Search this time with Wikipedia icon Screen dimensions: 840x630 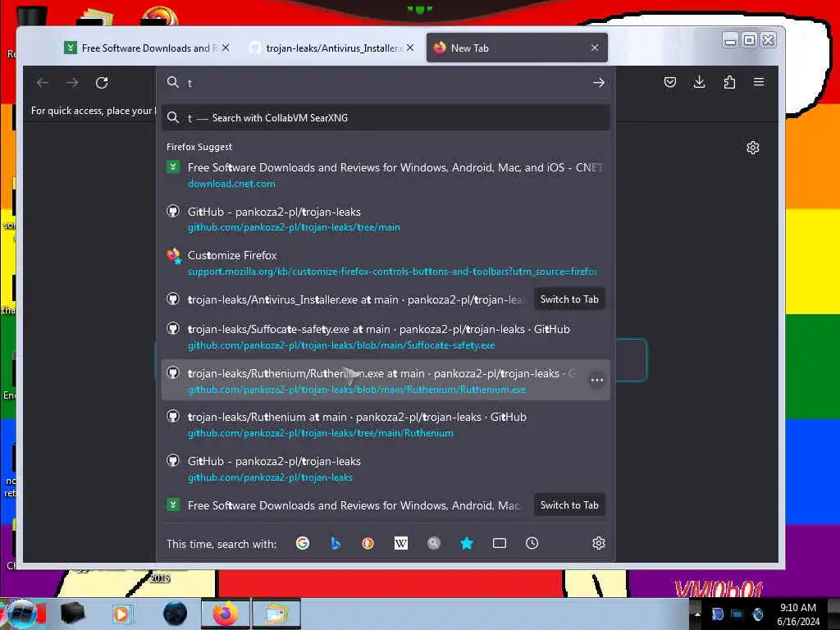(x=400, y=543)
